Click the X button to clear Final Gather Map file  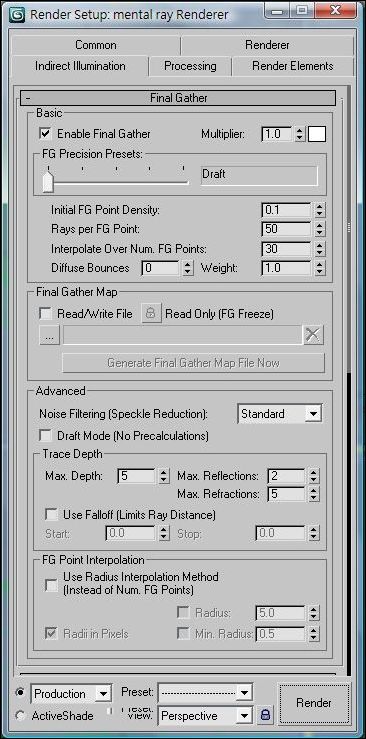coord(313,335)
